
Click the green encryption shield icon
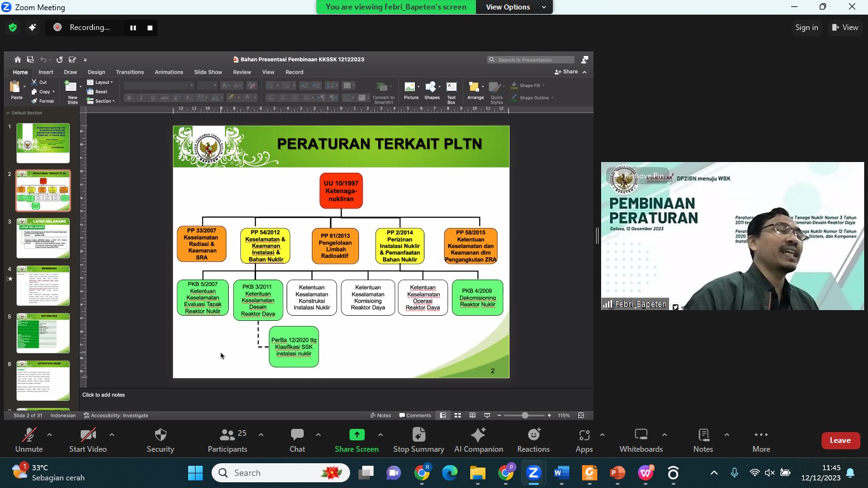point(13,27)
